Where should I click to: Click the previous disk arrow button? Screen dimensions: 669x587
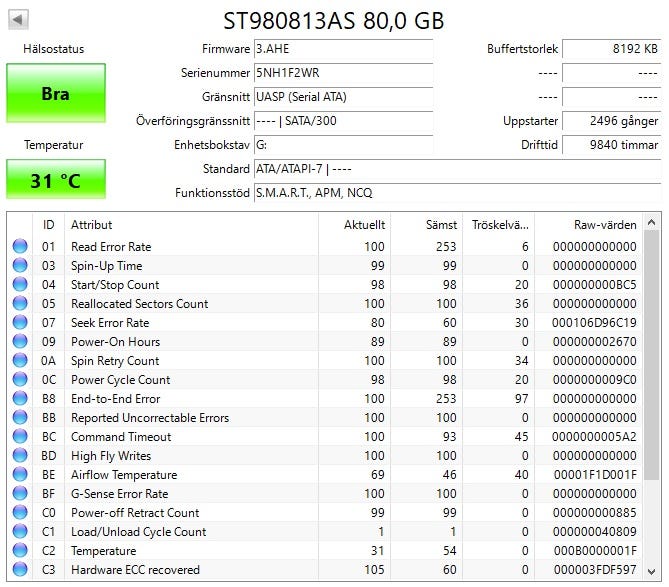tap(18, 19)
